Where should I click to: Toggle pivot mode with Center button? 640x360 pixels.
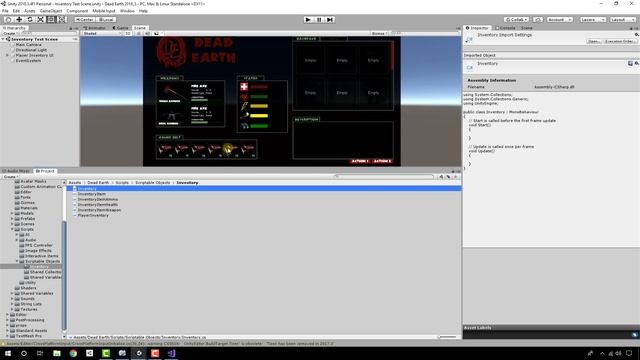84,20
